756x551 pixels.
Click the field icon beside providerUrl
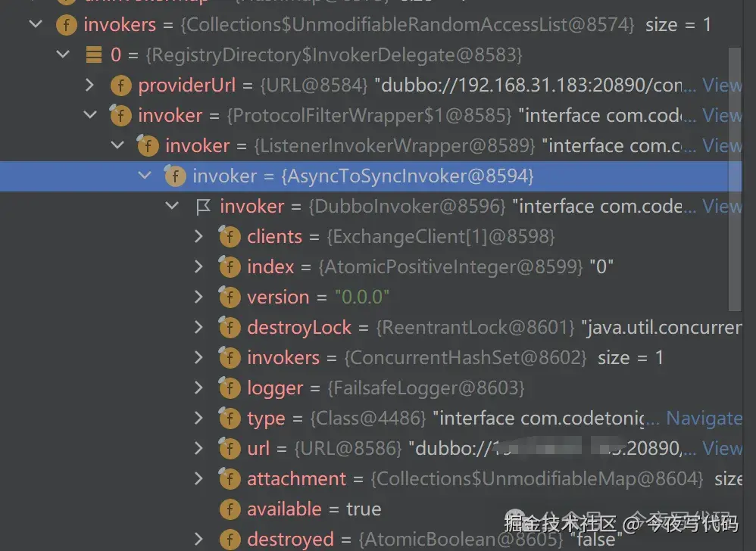point(121,86)
